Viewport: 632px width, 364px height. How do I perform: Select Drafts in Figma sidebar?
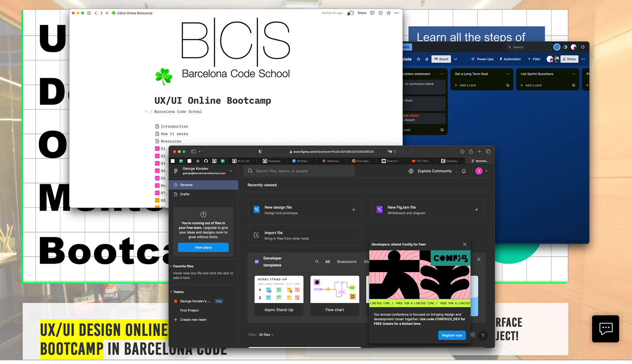point(204,194)
